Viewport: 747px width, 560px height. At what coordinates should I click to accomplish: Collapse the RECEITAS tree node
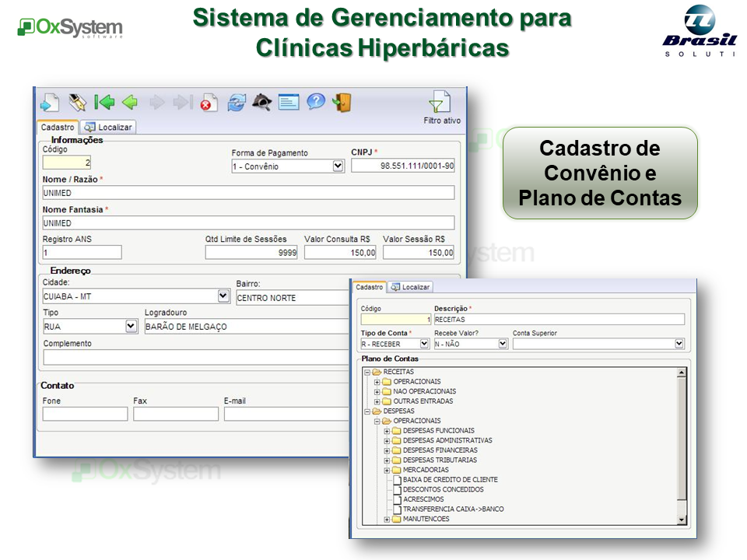point(367,373)
